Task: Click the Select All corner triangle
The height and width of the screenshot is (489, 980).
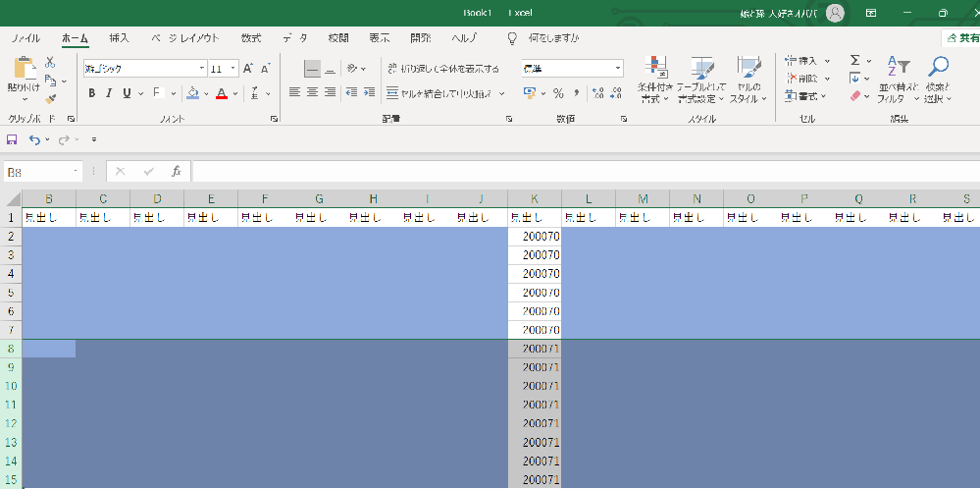Action: coord(11,199)
